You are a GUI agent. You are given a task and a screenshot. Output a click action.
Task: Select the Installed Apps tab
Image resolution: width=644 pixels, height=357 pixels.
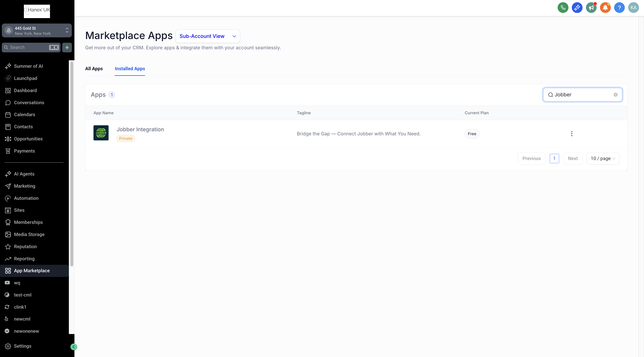pyautogui.click(x=130, y=69)
